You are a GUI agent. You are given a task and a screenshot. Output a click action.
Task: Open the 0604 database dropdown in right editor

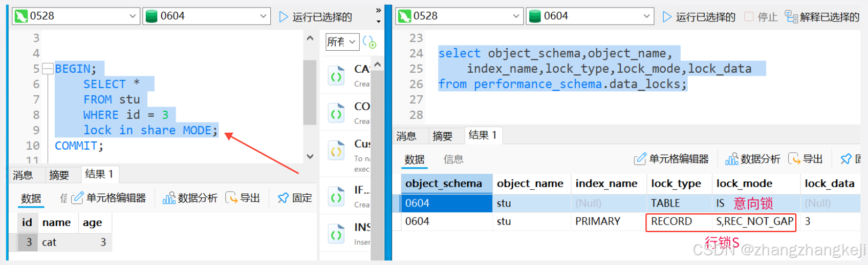tap(590, 16)
